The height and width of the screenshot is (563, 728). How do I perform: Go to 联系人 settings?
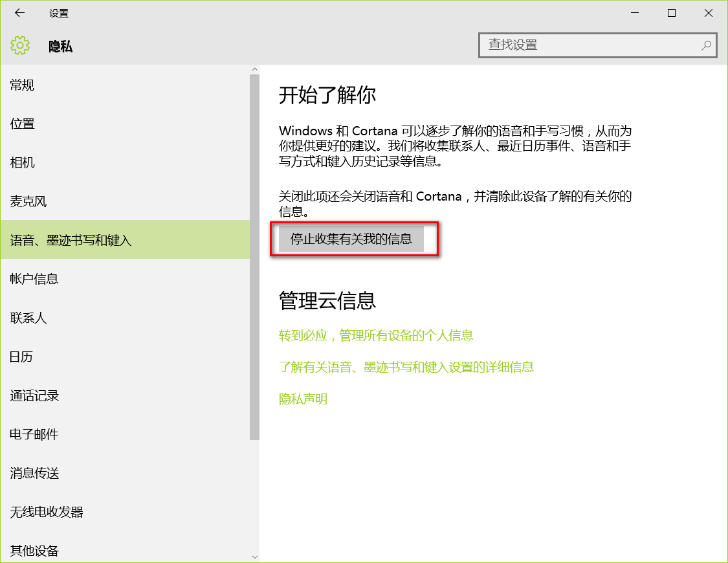125,318
